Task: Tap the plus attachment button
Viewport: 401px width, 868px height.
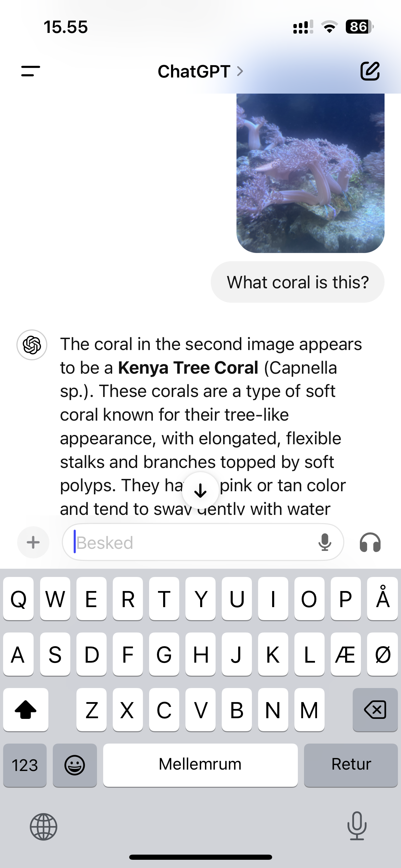Action: click(x=33, y=542)
